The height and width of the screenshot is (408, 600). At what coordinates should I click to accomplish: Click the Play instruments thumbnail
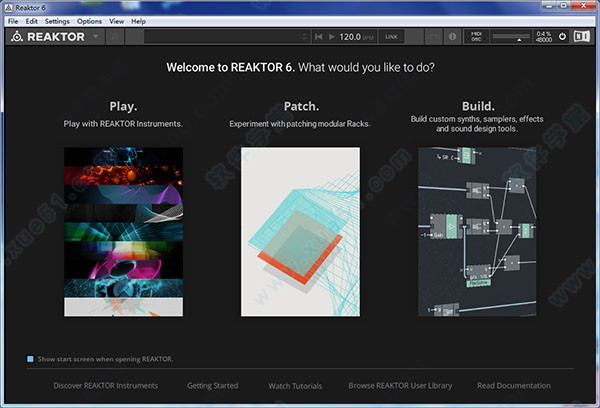(123, 232)
